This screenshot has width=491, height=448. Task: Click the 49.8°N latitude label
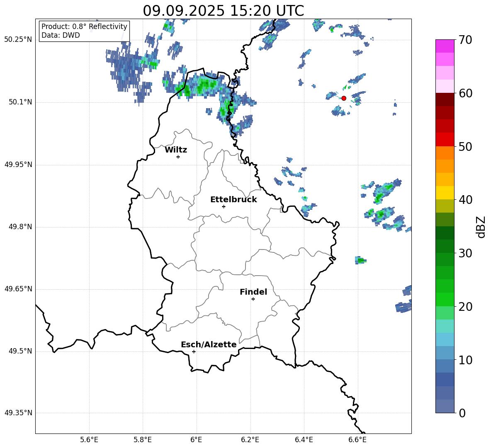[20, 227]
